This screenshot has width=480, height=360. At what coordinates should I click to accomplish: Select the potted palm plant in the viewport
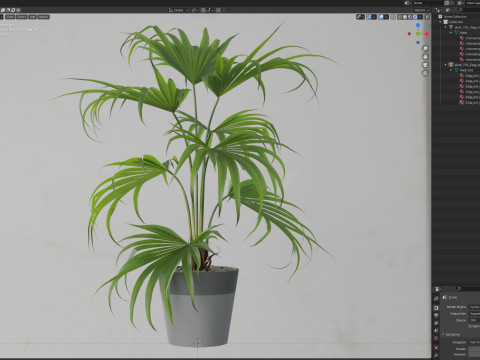pos(200,187)
